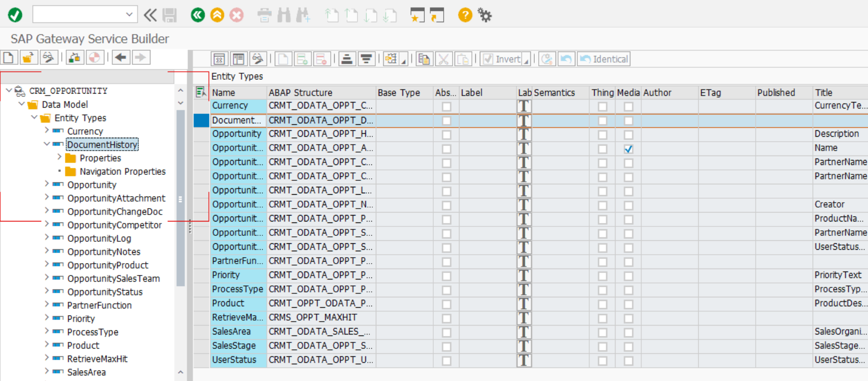
Task: Click the Identical button
Action: point(604,59)
